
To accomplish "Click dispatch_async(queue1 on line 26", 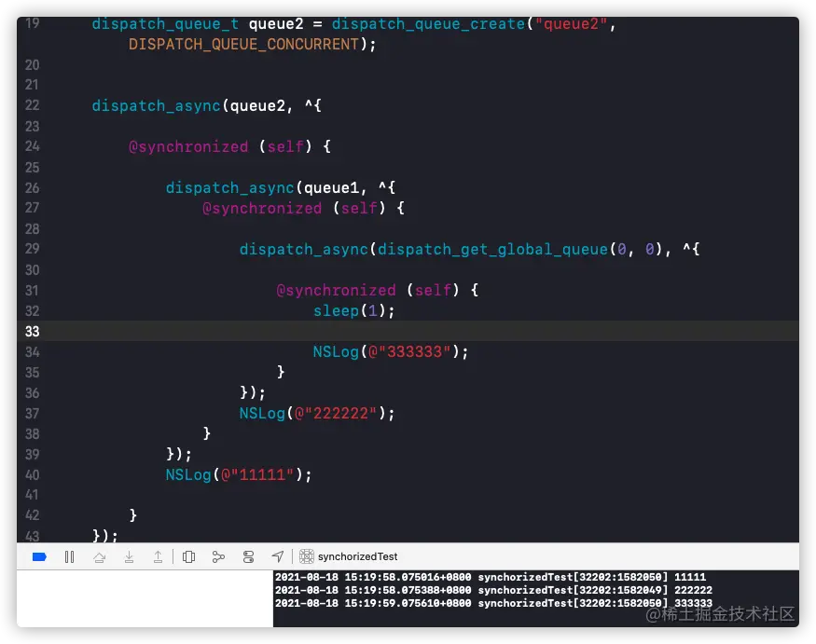I will pyautogui.click(x=262, y=187).
